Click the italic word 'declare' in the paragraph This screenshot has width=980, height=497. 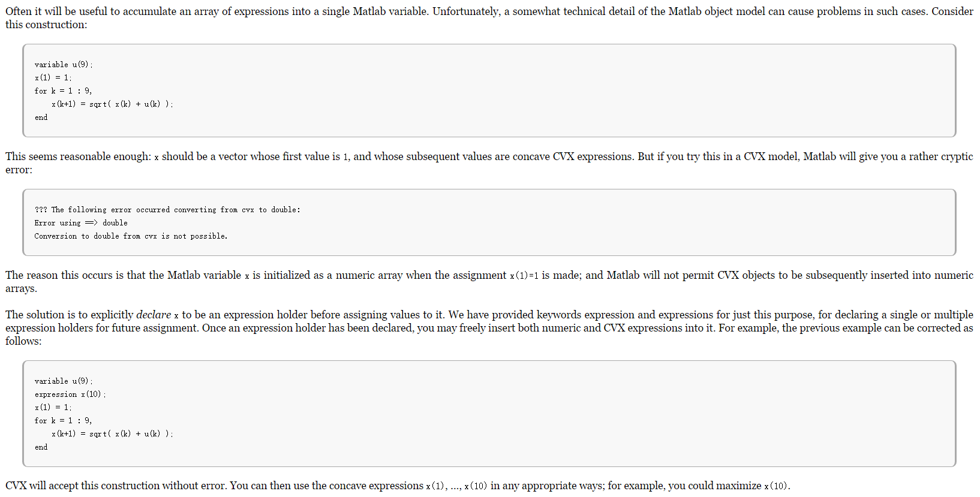pyautogui.click(x=154, y=315)
